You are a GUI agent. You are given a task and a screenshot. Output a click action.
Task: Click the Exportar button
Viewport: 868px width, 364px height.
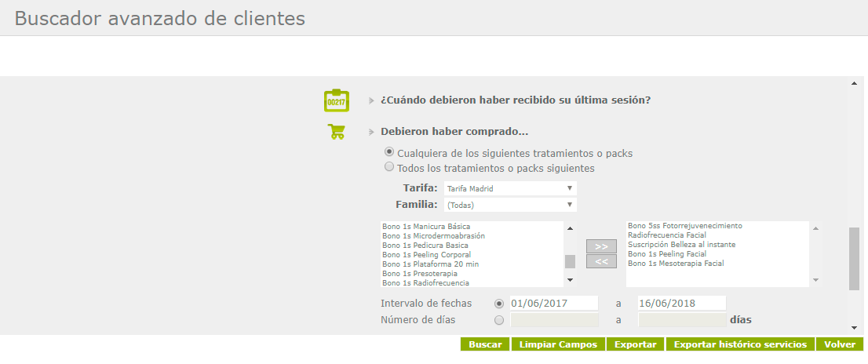(x=636, y=344)
